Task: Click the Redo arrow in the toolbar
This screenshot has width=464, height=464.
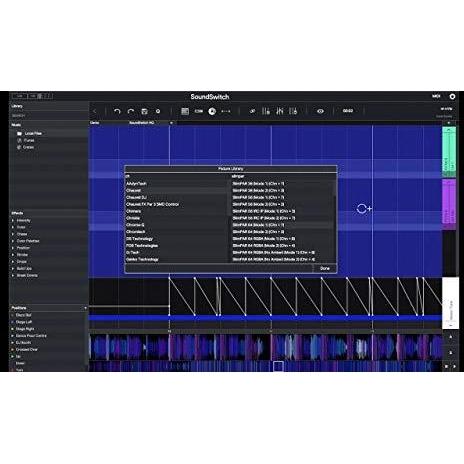Action: [x=131, y=111]
